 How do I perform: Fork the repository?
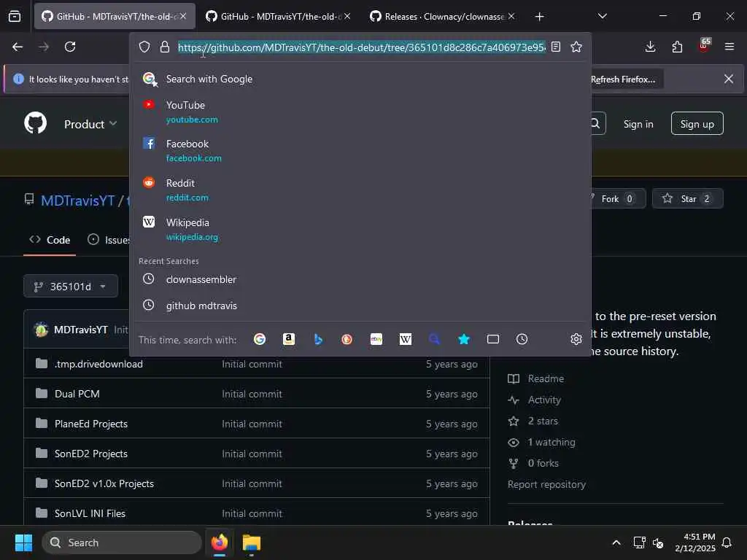tap(617, 198)
